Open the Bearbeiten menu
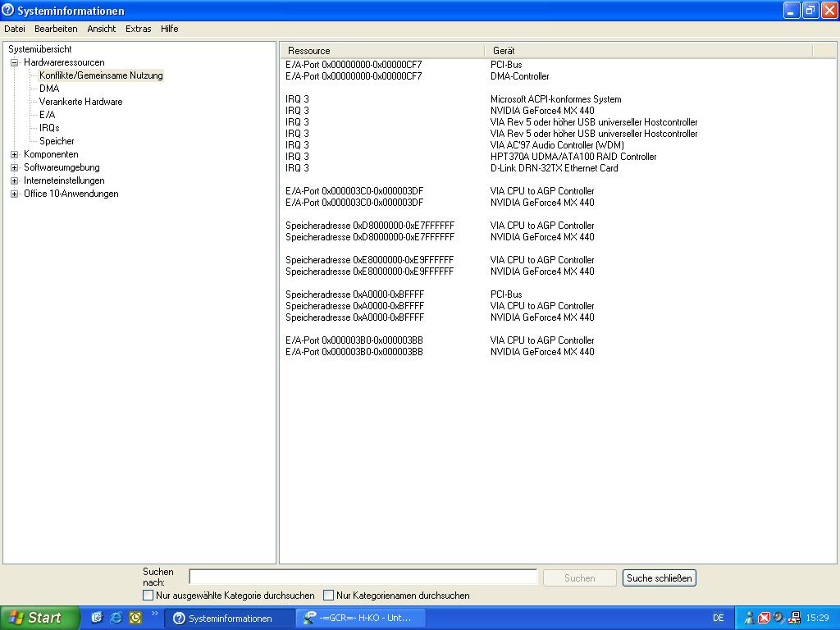The image size is (840, 630). [x=56, y=29]
